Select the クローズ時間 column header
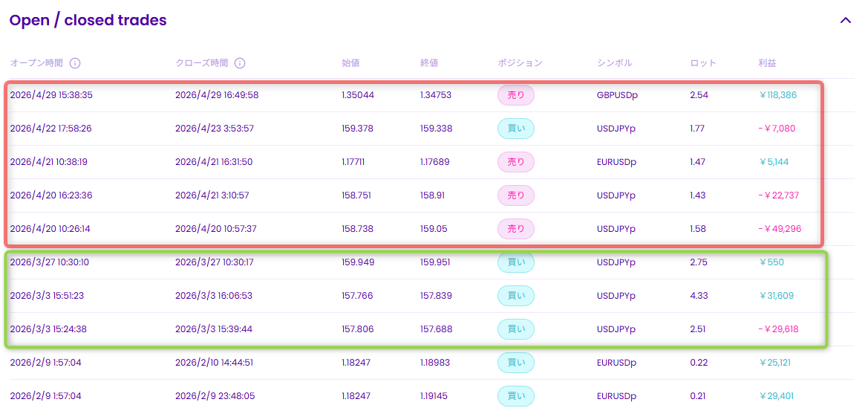868x408 pixels. point(201,63)
